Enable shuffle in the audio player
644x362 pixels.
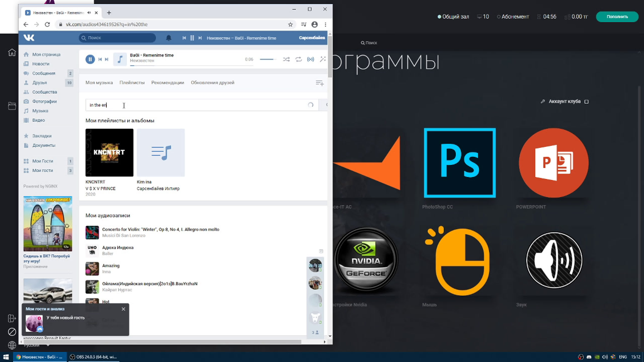point(286,59)
